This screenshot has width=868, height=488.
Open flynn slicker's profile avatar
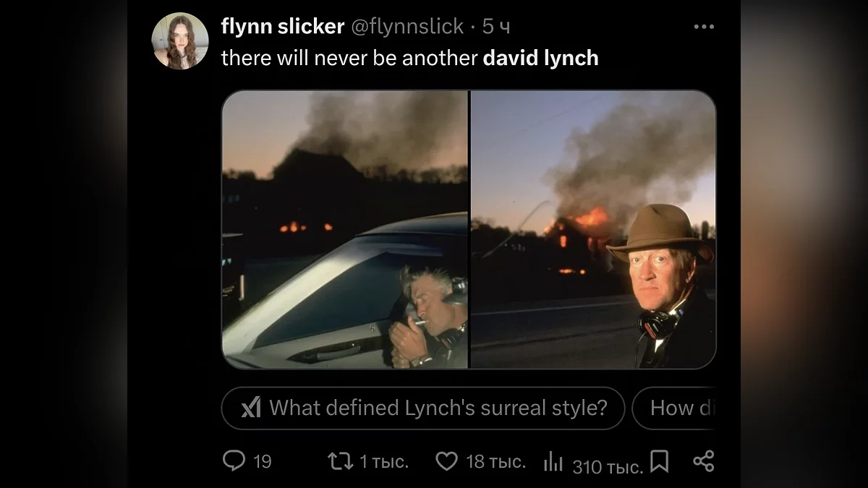[x=180, y=41]
